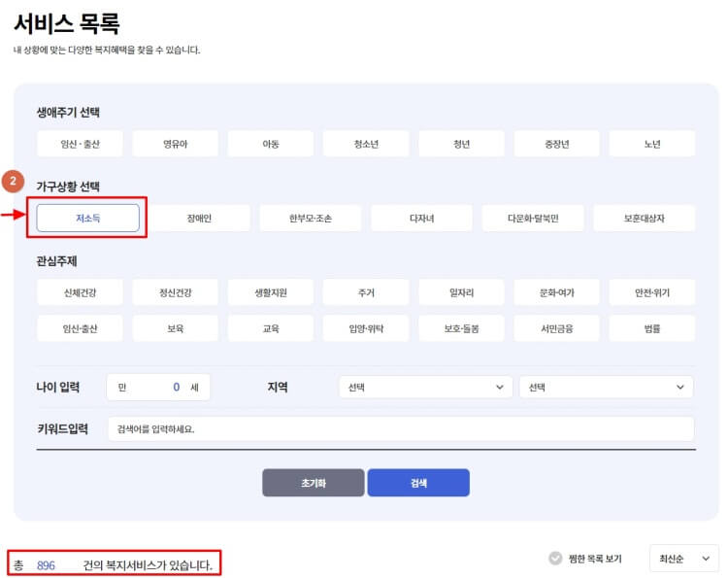Choose the 보훈대상자 household option
This screenshot has height=578, width=728.
(x=645, y=218)
